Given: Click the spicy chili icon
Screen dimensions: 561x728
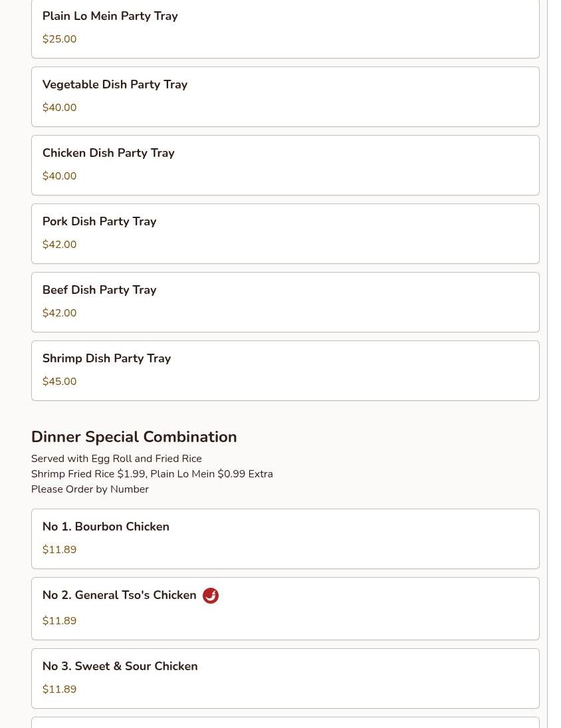Looking at the screenshot, I should pos(211,596).
